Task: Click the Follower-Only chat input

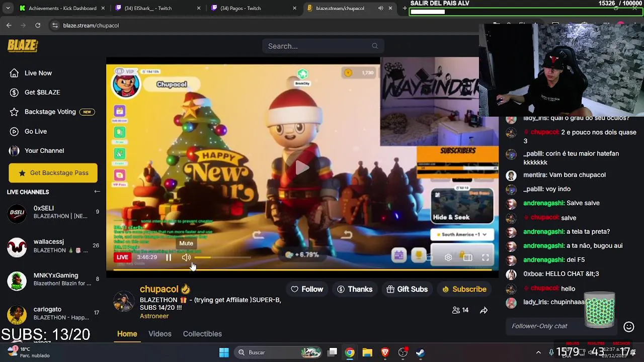Action: (x=562, y=326)
